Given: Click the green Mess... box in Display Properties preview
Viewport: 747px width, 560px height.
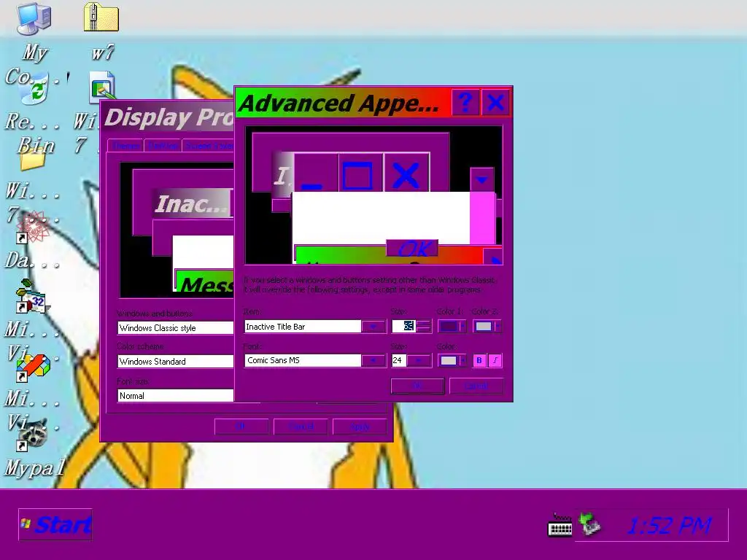Looking at the screenshot, I should tap(205, 281).
